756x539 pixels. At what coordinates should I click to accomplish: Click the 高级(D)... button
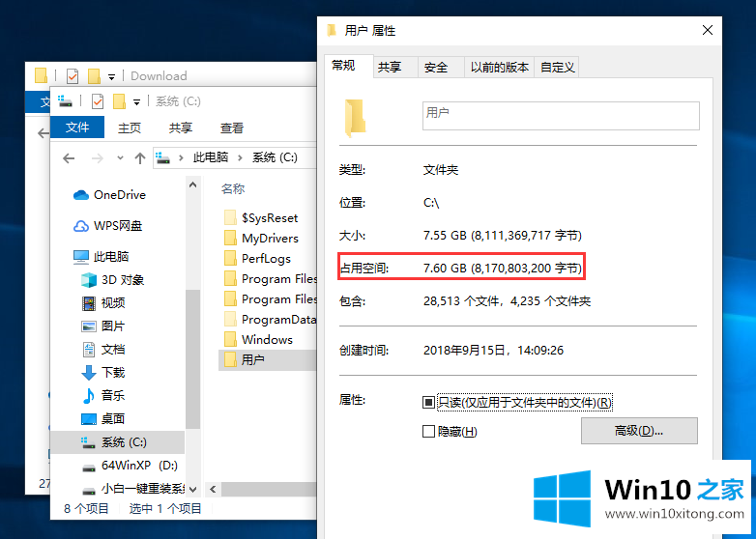click(639, 431)
